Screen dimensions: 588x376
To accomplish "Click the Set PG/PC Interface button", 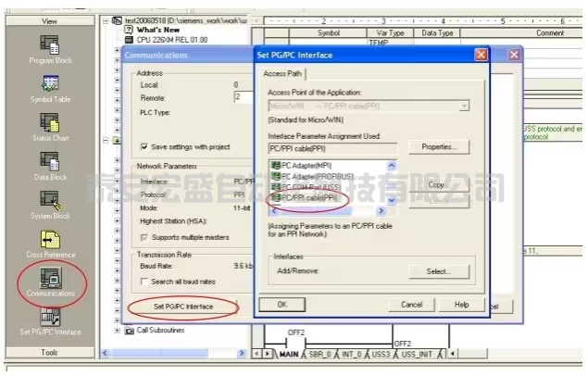I will [182, 306].
